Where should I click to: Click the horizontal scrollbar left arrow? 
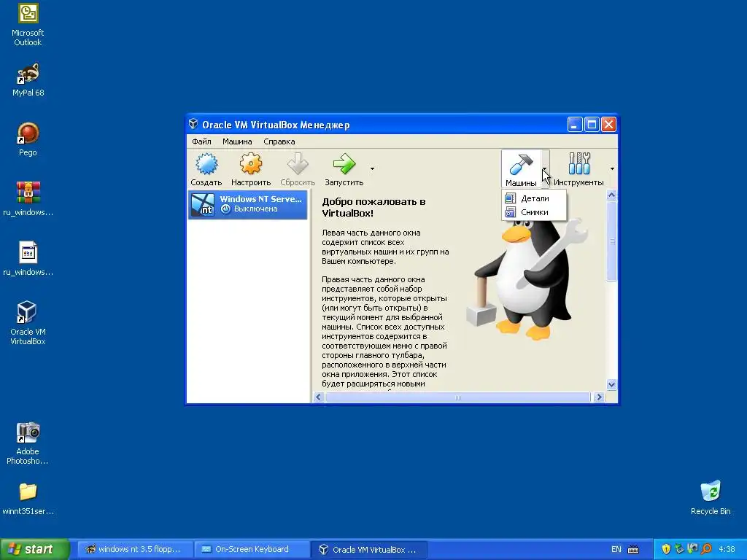coord(319,397)
